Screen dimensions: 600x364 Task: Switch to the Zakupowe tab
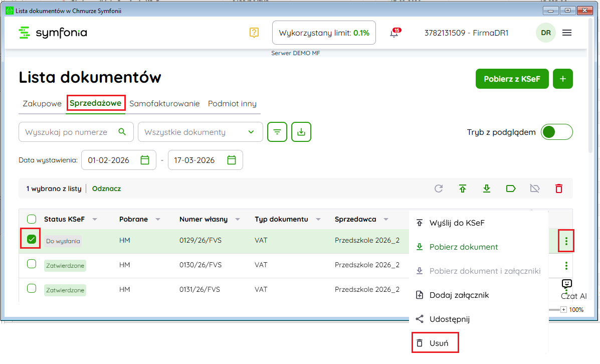pos(42,104)
